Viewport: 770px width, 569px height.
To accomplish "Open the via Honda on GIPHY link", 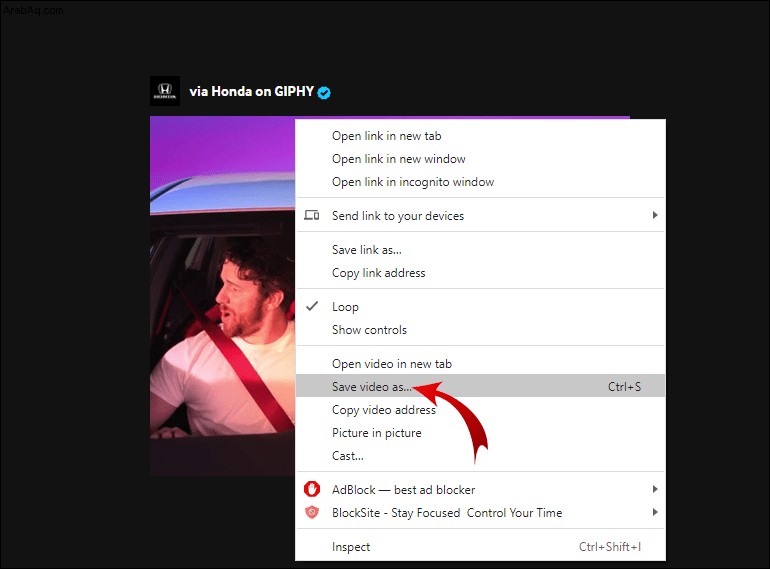I will coord(251,92).
